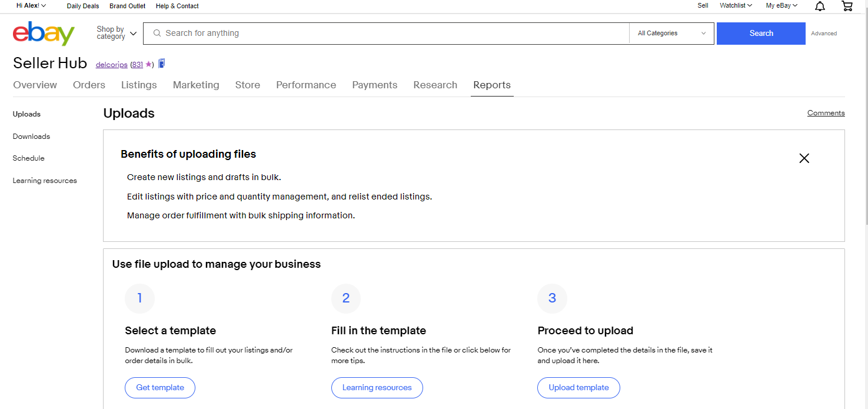Click the store badge icon beside delcorips

tap(162, 64)
